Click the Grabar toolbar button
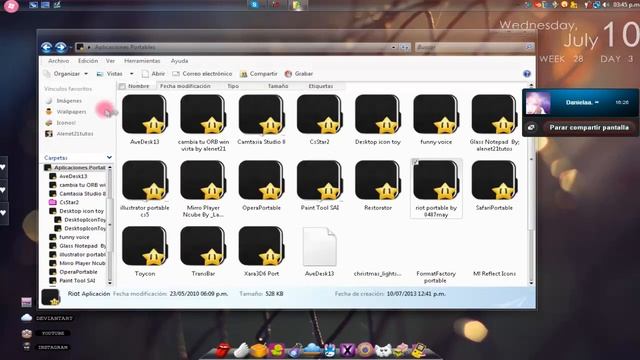 (x=299, y=74)
